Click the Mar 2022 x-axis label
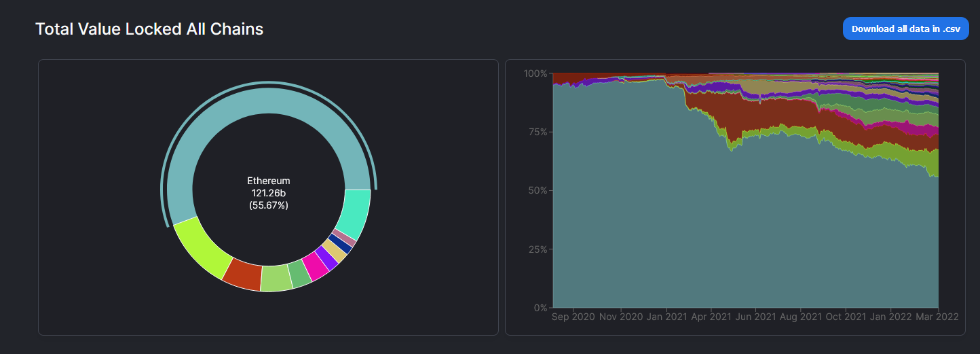 pos(937,317)
